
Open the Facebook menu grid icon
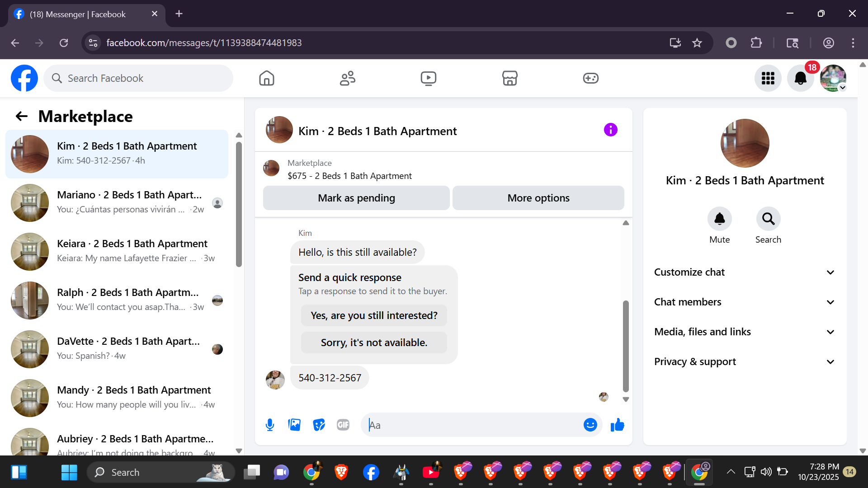[768, 79]
